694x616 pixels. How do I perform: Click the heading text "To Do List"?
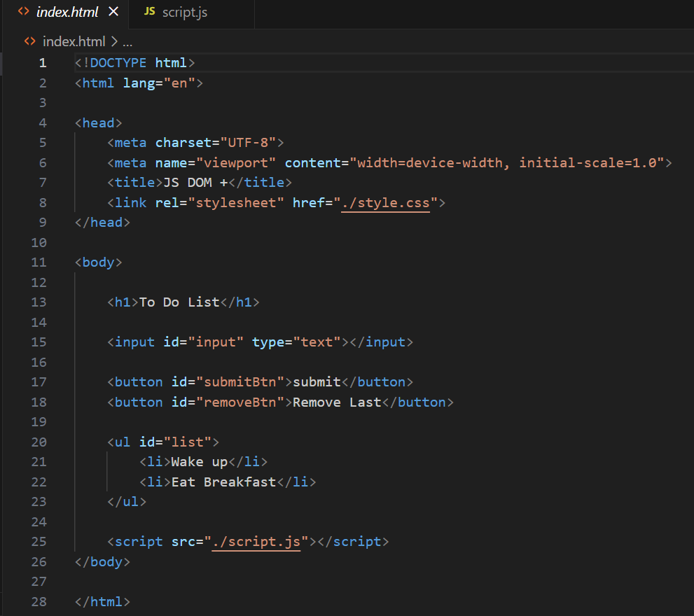(179, 302)
